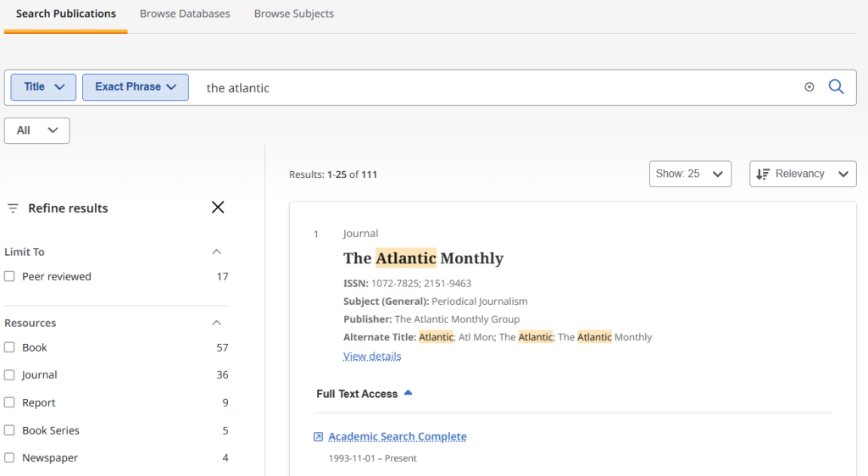This screenshot has width=868, height=476.
Task: Check the Journal resource checkbox
Action: click(x=9, y=375)
